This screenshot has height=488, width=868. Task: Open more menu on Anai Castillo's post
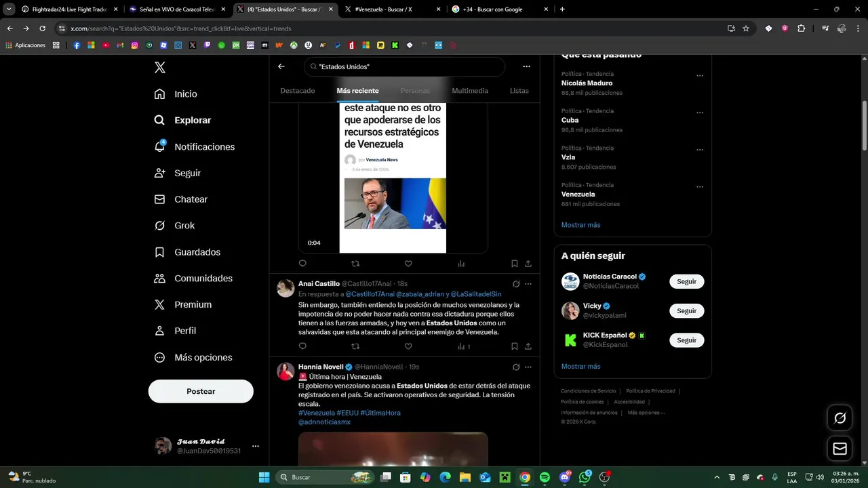tap(528, 284)
